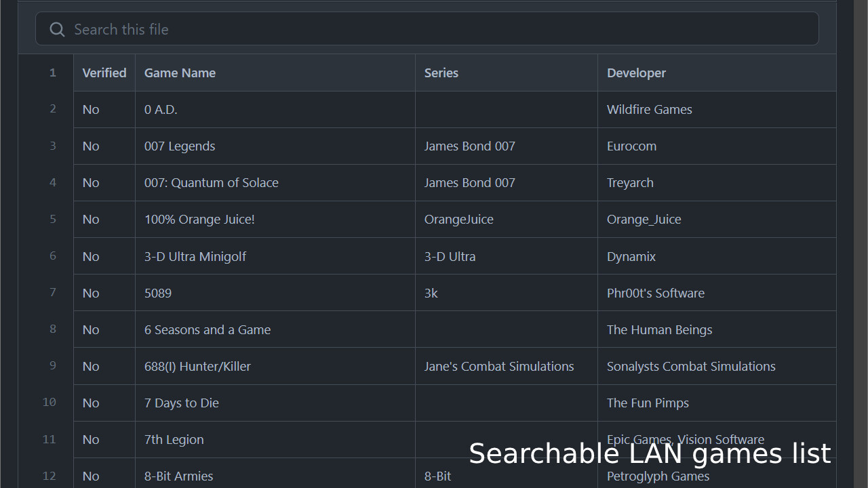Click the 'Wildfire Games' developer cell
This screenshot has height=488, width=868.
click(x=649, y=110)
